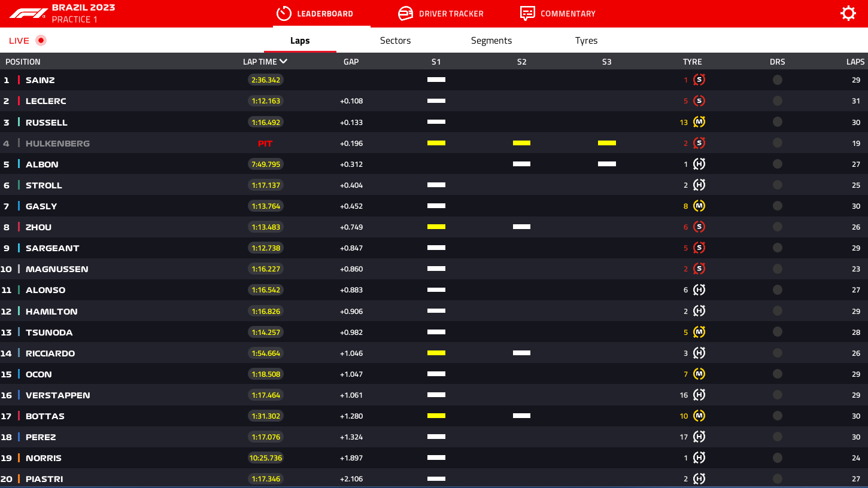
Task: Click Ricciardo's hard tyre icon
Action: (699, 353)
